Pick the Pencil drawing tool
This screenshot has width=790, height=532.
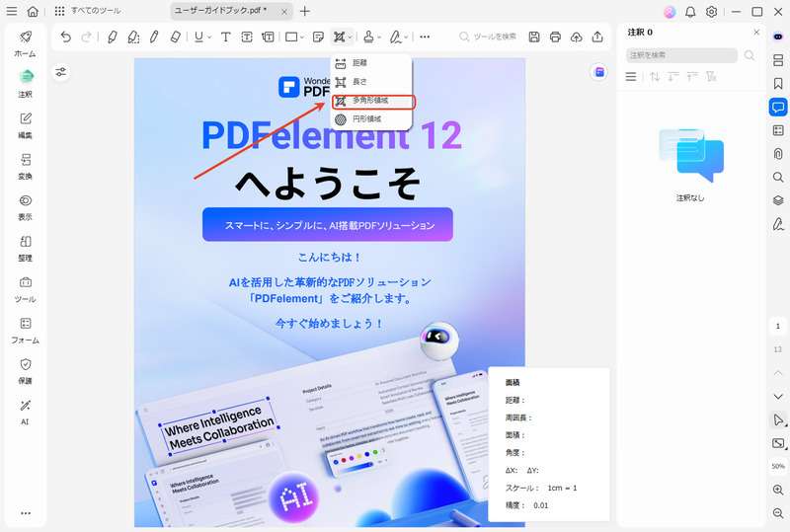[x=154, y=37]
